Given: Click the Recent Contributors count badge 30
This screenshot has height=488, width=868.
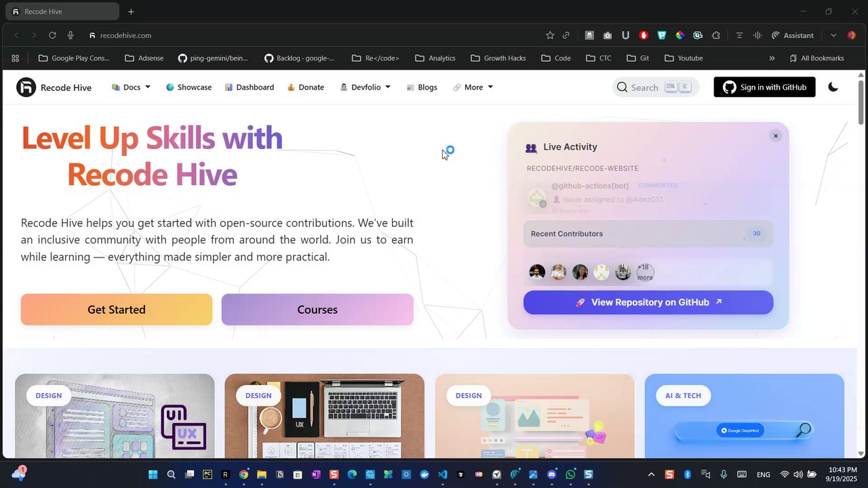Looking at the screenshot, I should coord(756,233).
